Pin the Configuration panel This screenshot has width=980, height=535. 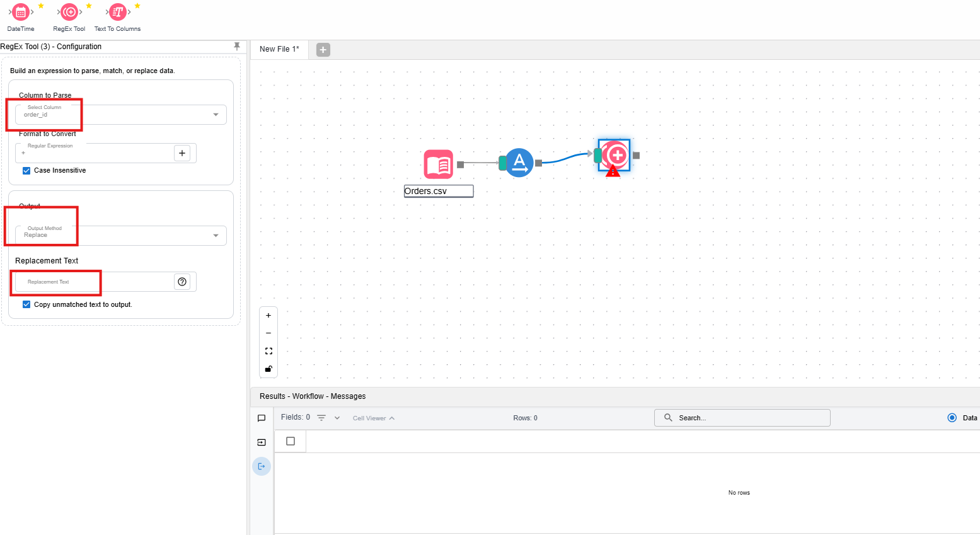click(237, 47)
